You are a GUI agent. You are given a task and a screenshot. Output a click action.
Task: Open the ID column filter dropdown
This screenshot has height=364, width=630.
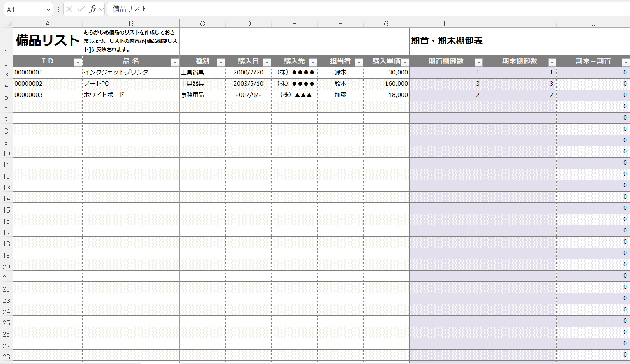(x=78, y=62)
